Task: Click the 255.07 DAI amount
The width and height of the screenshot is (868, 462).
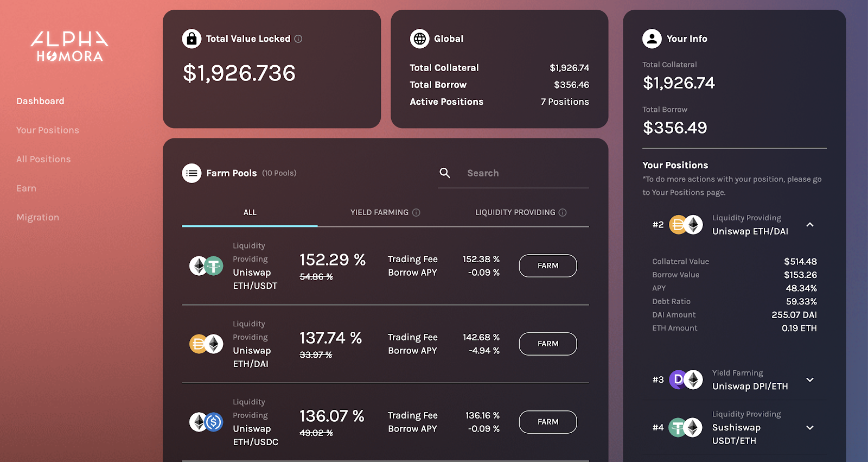Action: [794, 315]
